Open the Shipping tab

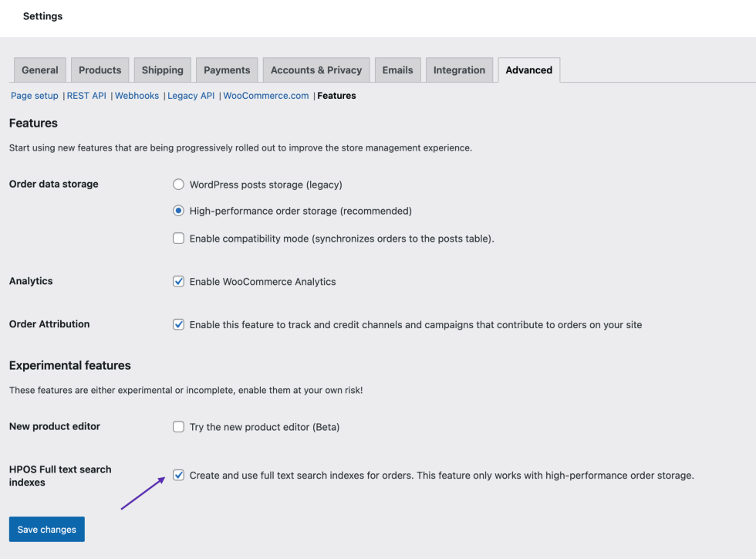click(162, 70)
